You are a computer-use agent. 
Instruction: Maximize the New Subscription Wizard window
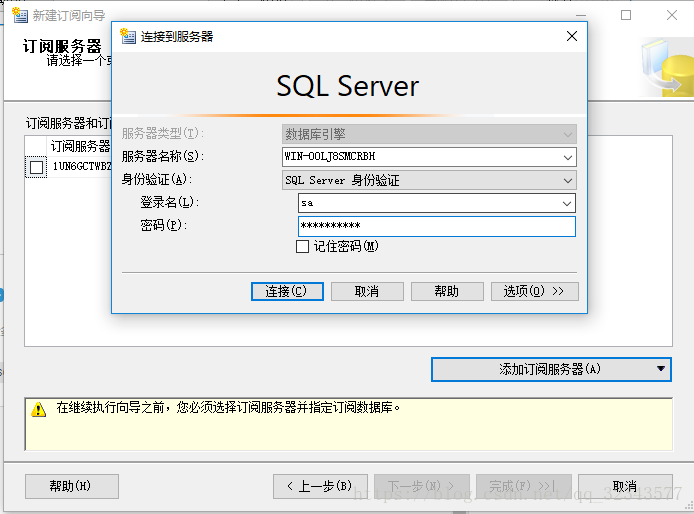pyautogui.click(x=626, y=15)
